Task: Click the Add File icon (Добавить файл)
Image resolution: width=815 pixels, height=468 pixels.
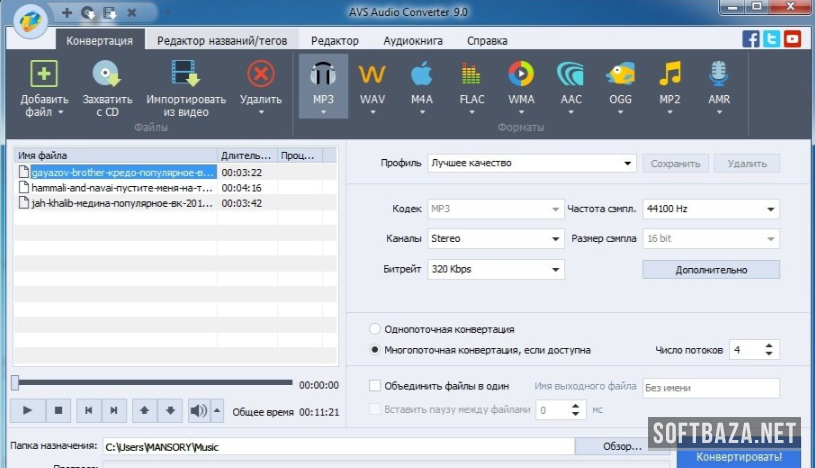Action: pyautogui.click(x=44, y=76)
